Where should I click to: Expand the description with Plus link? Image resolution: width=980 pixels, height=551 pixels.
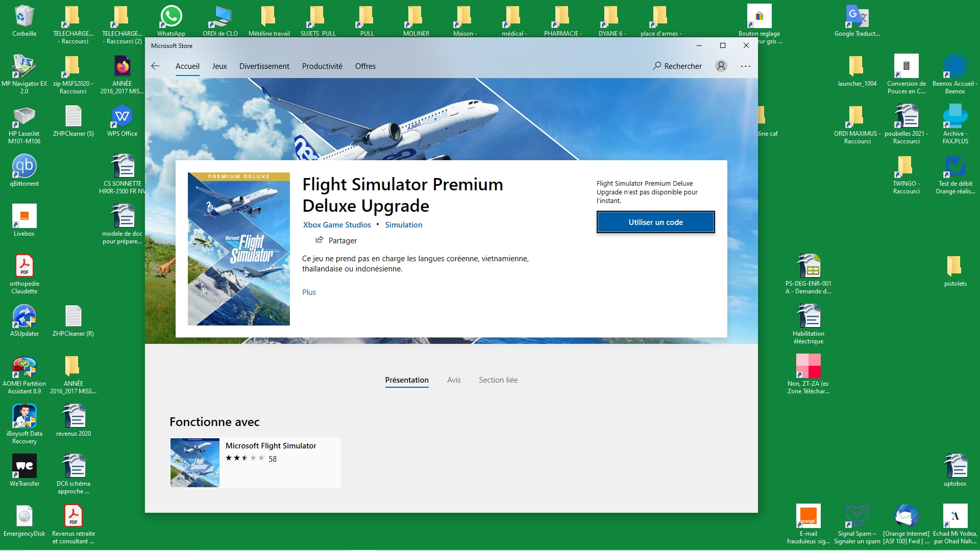pyautogui.click(x=309, y=292)
